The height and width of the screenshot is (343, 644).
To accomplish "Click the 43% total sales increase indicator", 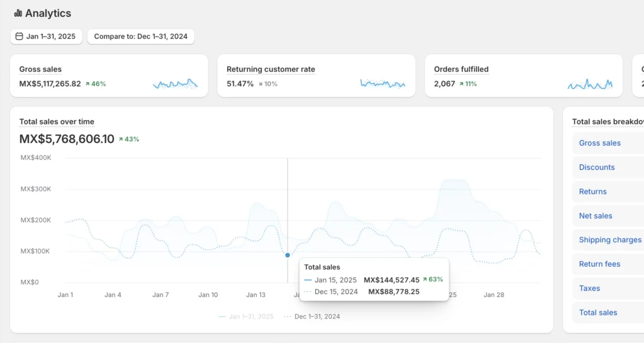I will pos(129,139).
